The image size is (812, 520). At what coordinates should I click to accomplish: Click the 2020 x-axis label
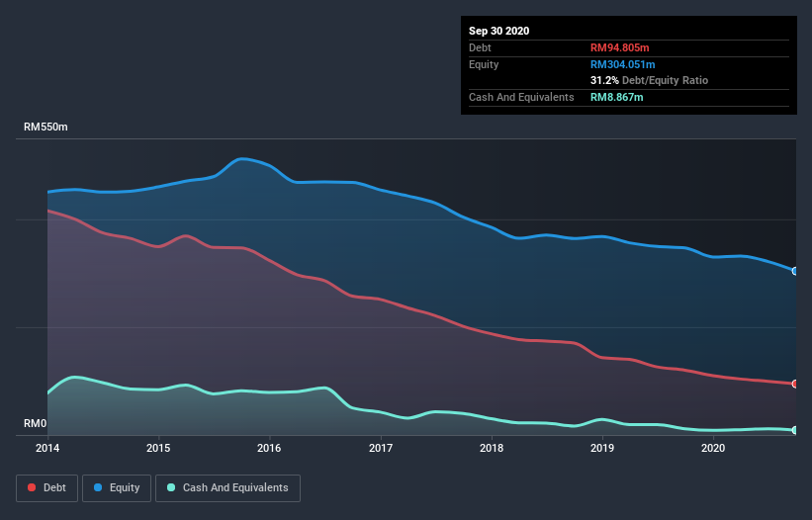coord(713,448)
